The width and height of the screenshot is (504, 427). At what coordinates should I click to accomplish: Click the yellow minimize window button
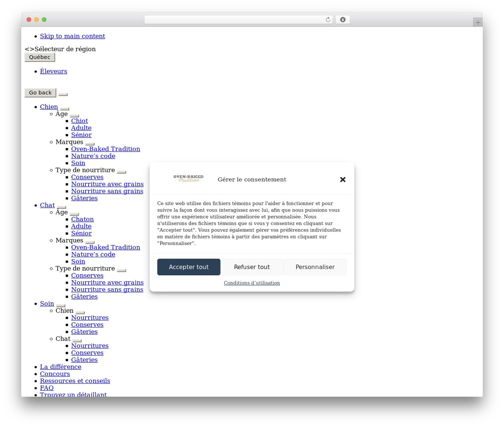click(37, 20)
